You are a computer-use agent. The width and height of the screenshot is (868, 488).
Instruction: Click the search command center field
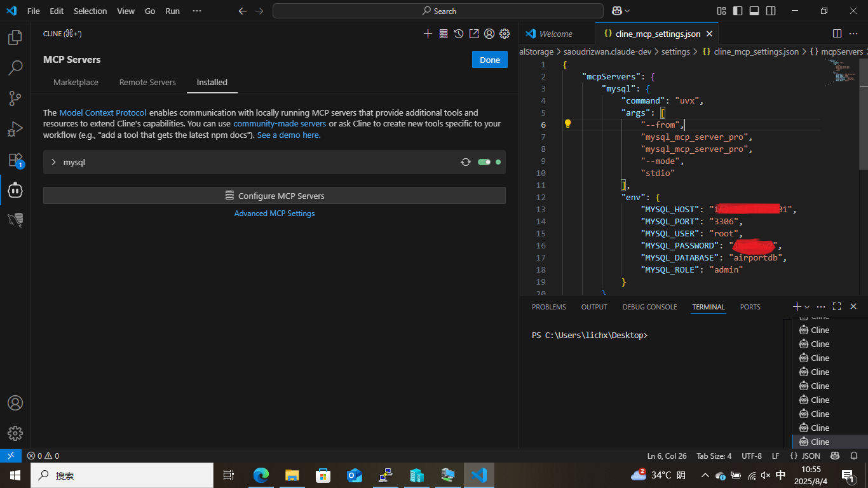[x=438, y=11]
